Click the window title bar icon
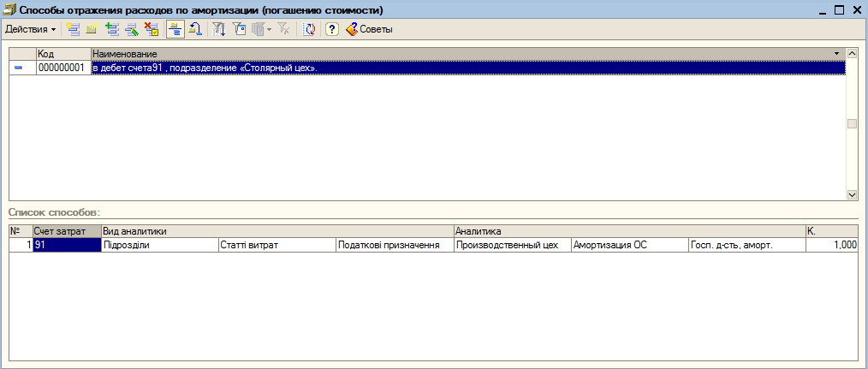Screen dimensions: 868x369 9,9
